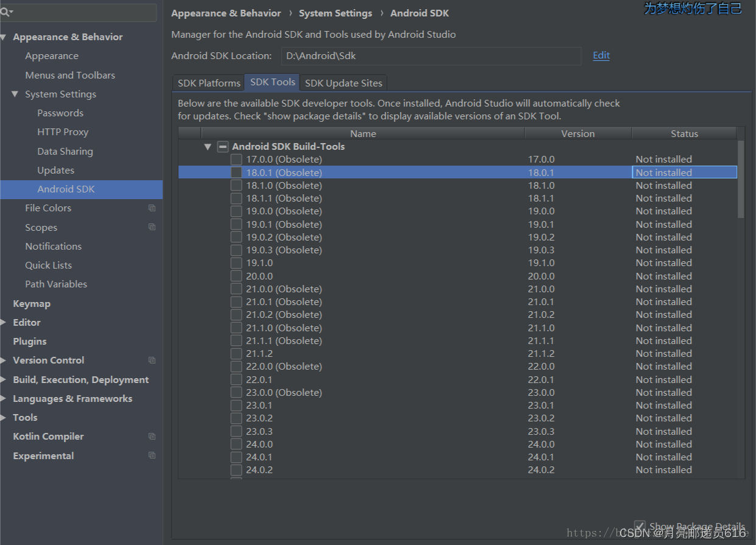This screenshot has width=756, height=545.
Task: Check the 24.0.2 build-tools checkbox
Action: click(236, 470)
